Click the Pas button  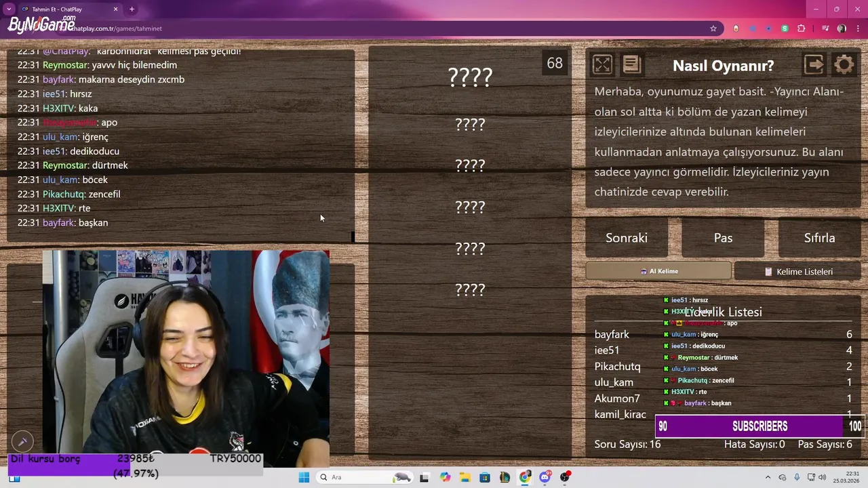[723, 238]
